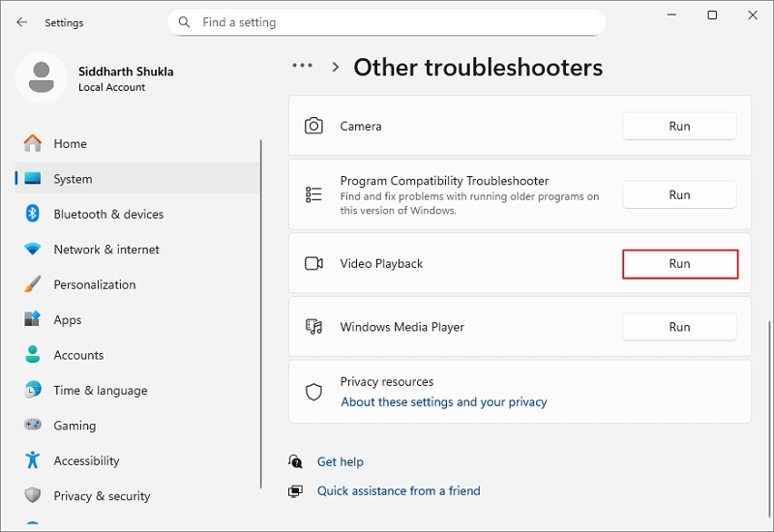Click the Time & language globe icon
The height and width of the screenshot is (532, 774).
click(x=33, y=390)
